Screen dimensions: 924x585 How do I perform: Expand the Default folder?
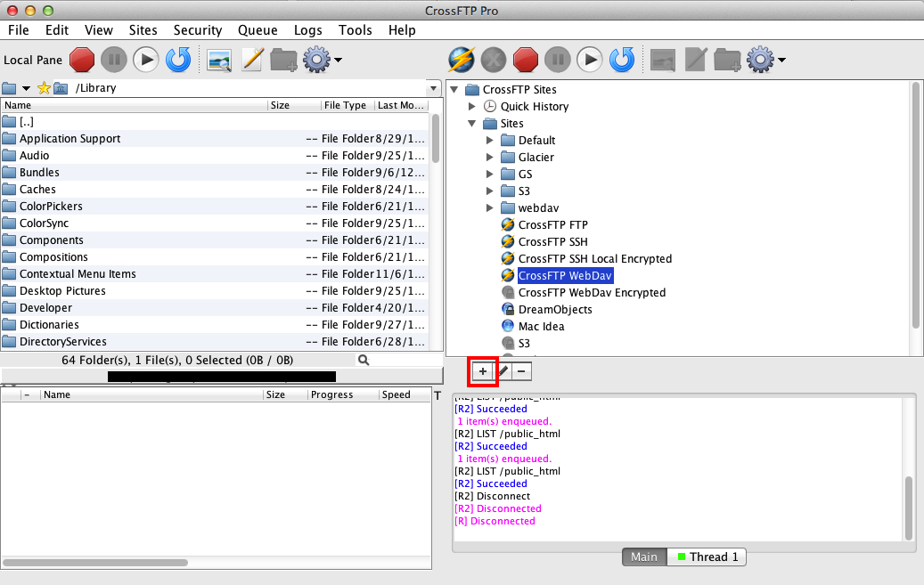pyautogui.click(x=490, y=140)
